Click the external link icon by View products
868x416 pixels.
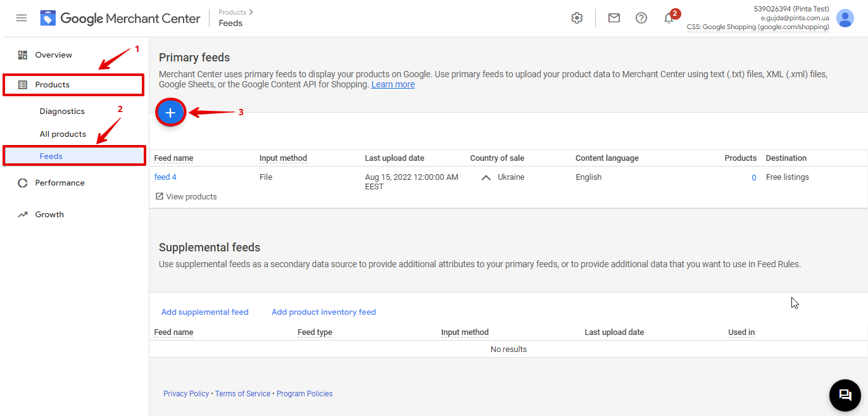pyautogui.click(x=160, y=197)
